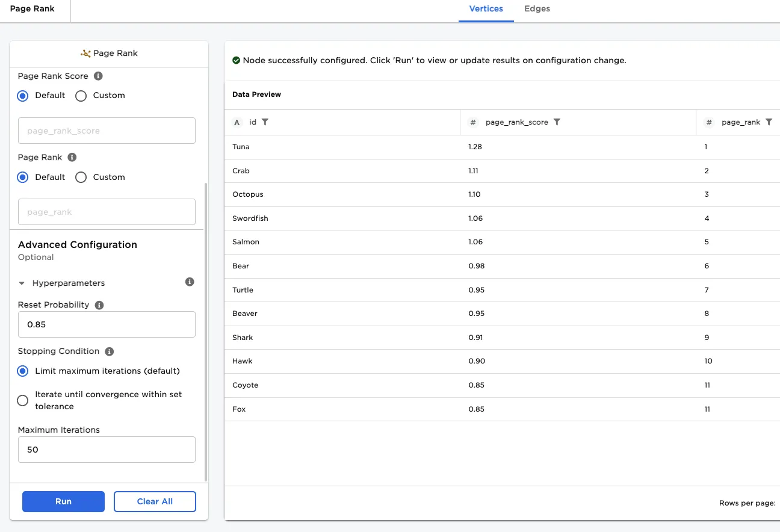Click the configuration panel vertical scrollbar
The height and width of the screenshot is (532, 780).
(206, 331)
